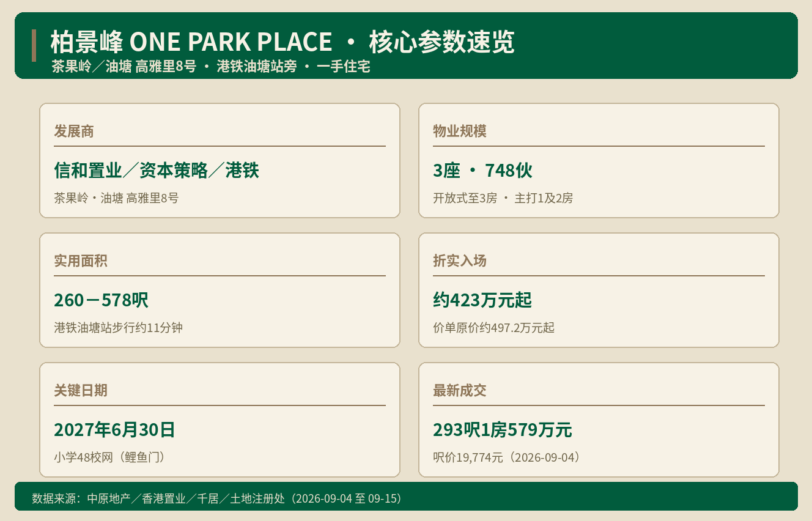The image size is (812, 521).
Task: Click the 价单原价约497.2万元起 note
Action: tap(493, 328)
